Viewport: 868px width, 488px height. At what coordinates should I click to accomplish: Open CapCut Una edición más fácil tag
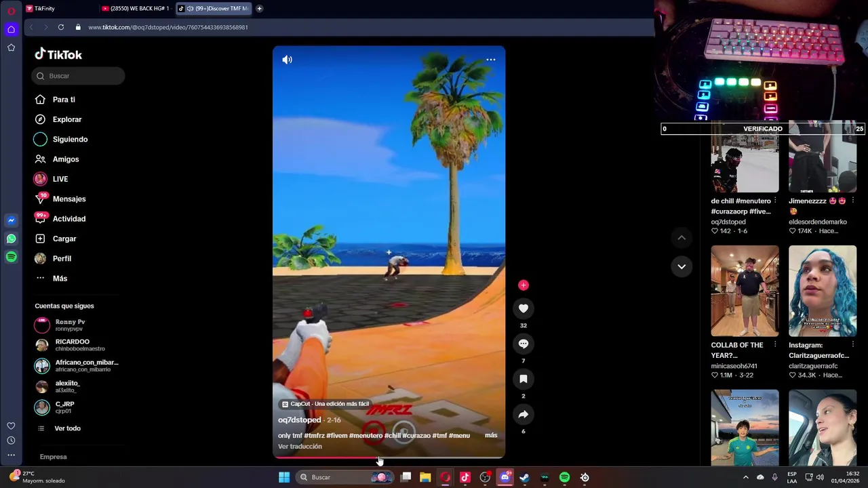(325, 404)
